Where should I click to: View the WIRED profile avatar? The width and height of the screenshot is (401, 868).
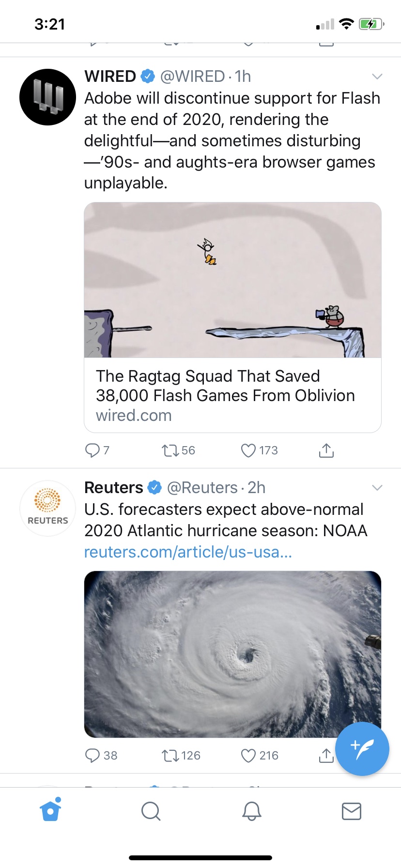(47, 97)
